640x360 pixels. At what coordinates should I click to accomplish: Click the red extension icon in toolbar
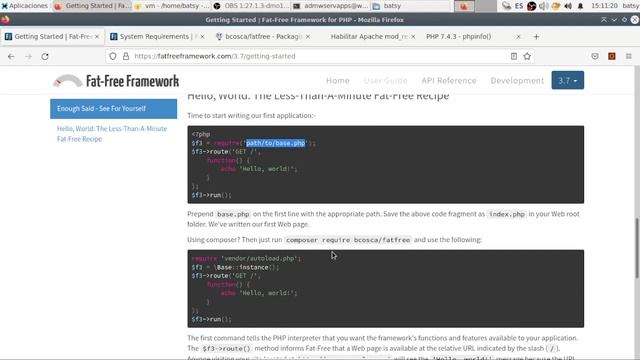click(611, 56)
